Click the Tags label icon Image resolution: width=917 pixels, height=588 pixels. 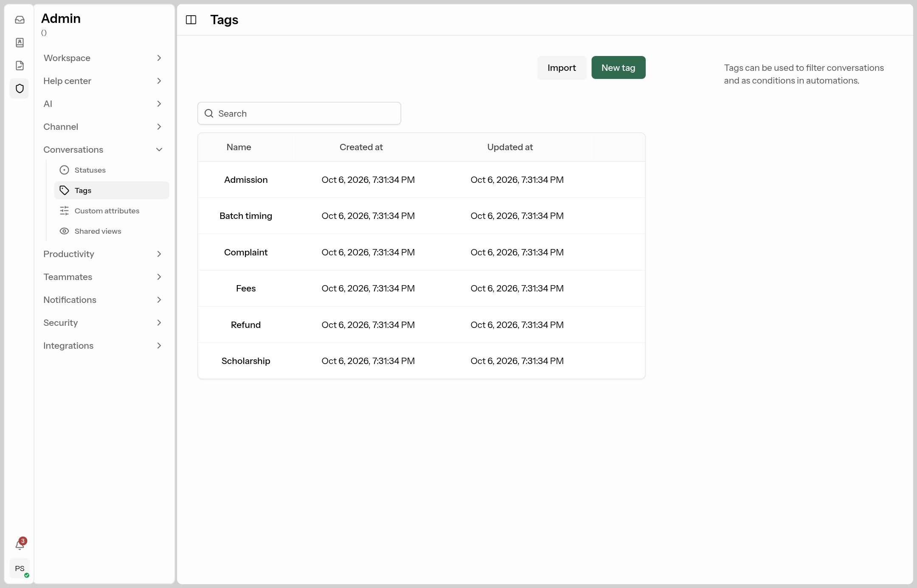pyautogui.click(x=64, y=190)
